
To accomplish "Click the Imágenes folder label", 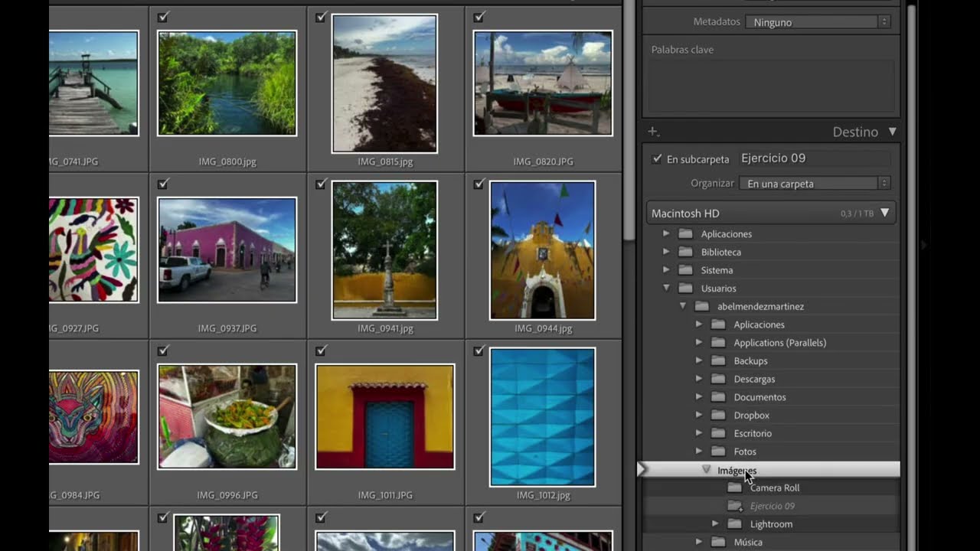I will [737, 471].
